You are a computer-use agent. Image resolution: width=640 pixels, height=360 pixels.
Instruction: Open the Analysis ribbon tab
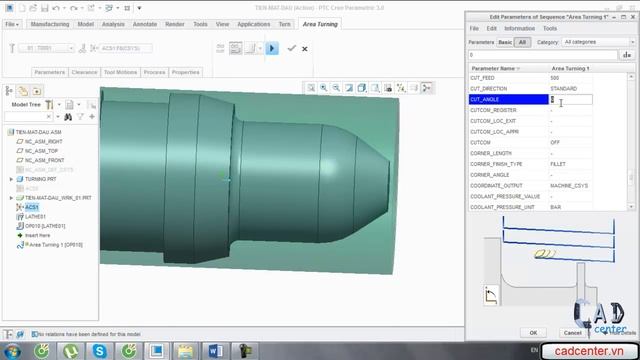pos(113,24)
